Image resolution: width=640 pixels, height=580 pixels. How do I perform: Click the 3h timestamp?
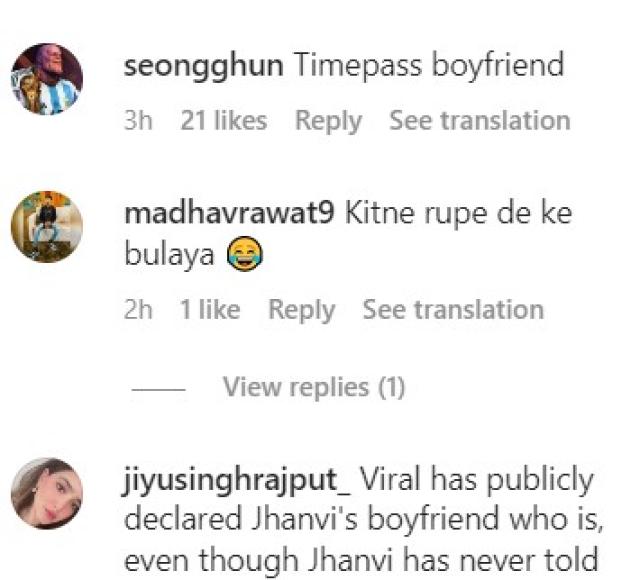tap(138, 121)
